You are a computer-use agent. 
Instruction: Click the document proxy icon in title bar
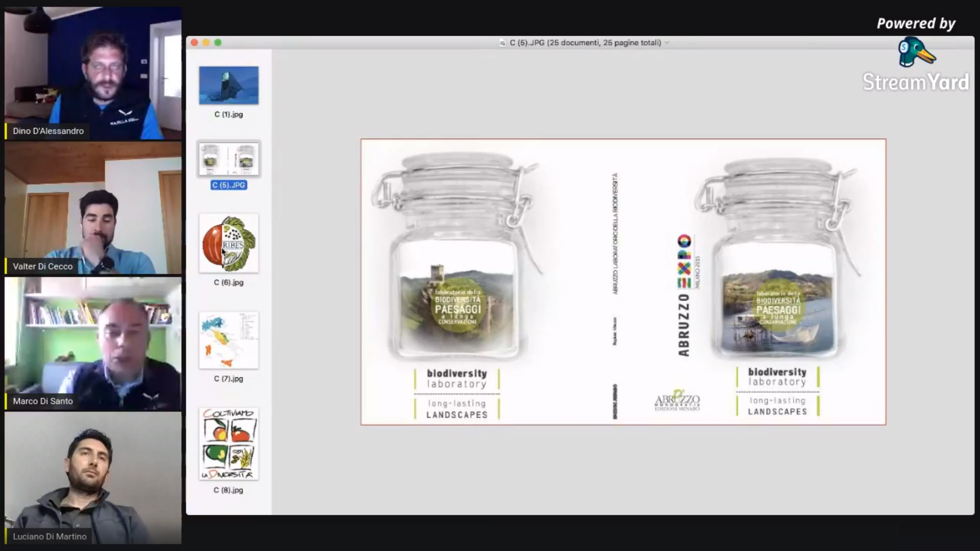[503, 43]
